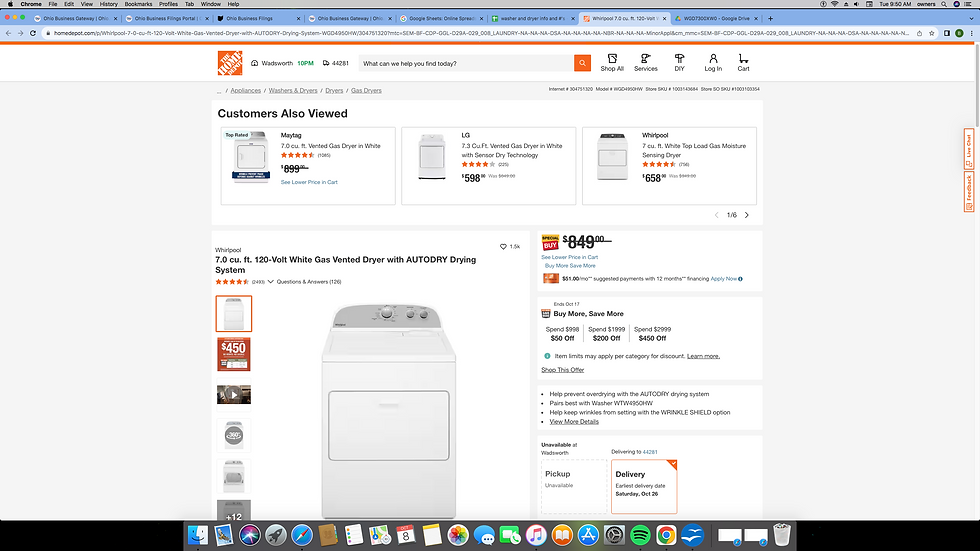Select the $450 promo thumbnail

pos(234,354)
